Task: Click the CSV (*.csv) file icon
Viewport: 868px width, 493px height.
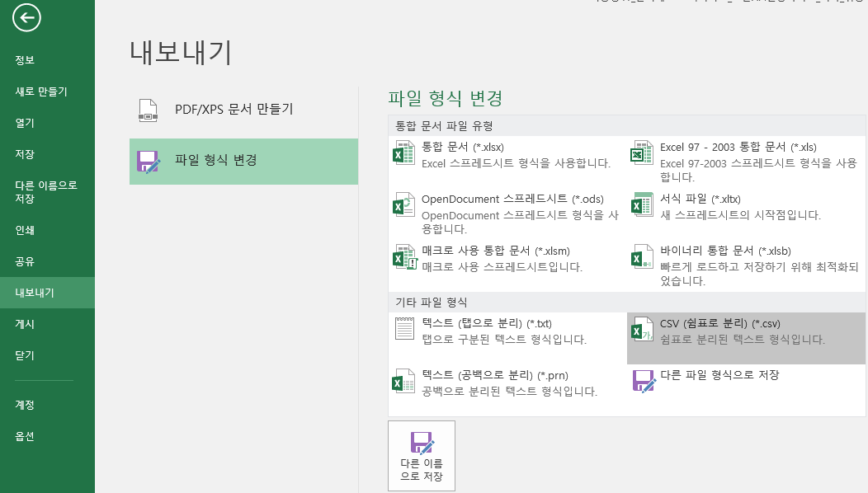Action: (642, 329)
